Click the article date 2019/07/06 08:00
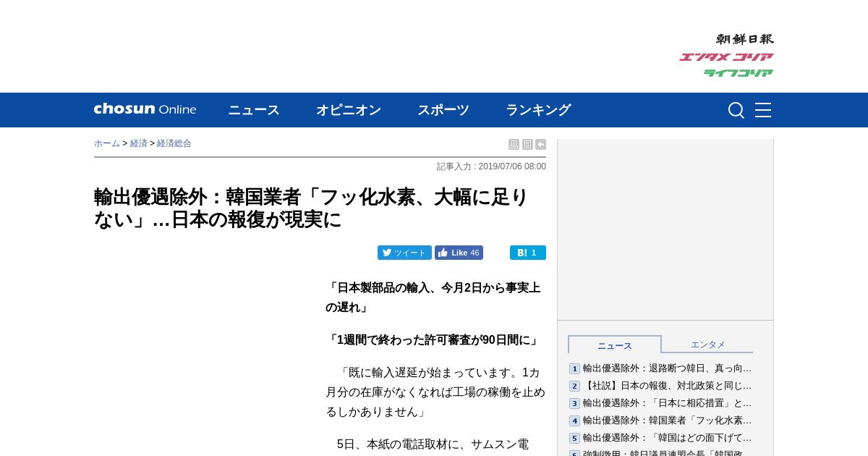This screenshot has width=868, height=456. pos(512,166)
